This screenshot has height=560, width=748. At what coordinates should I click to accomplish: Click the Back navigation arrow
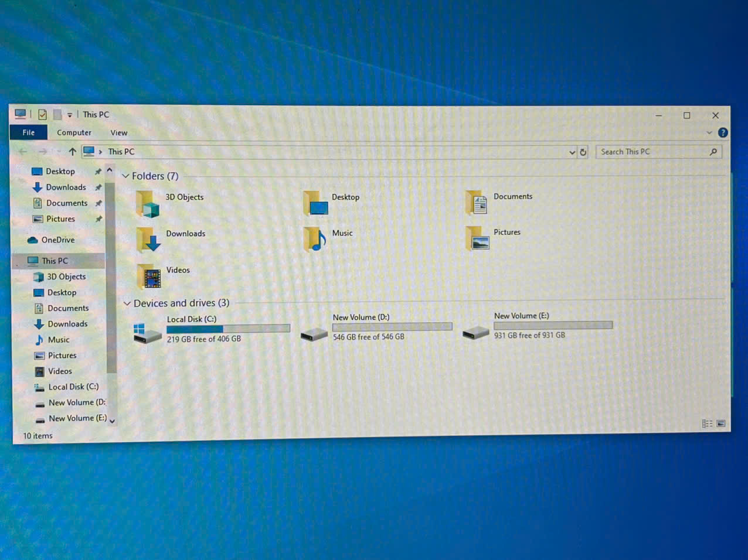23,152
